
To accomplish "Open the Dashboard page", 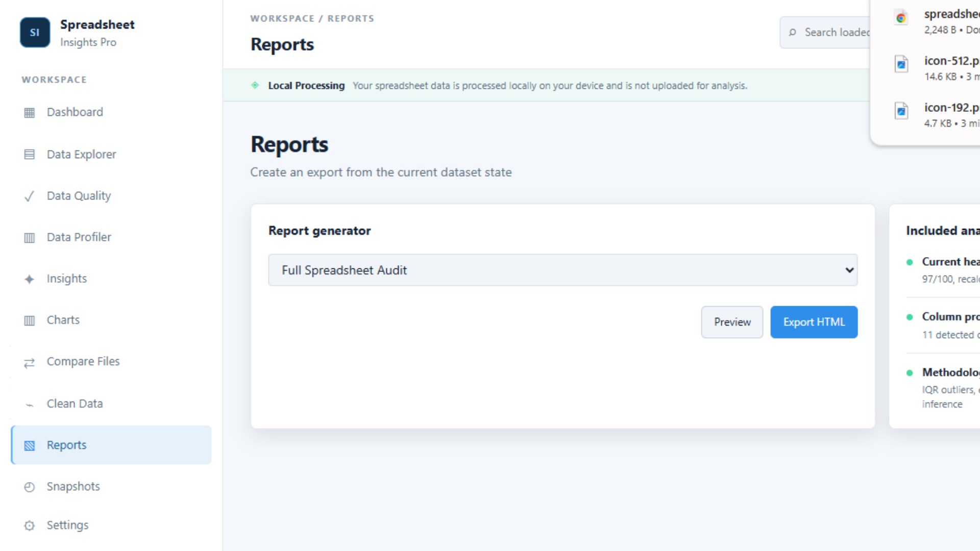I will (x=111, y=112).
